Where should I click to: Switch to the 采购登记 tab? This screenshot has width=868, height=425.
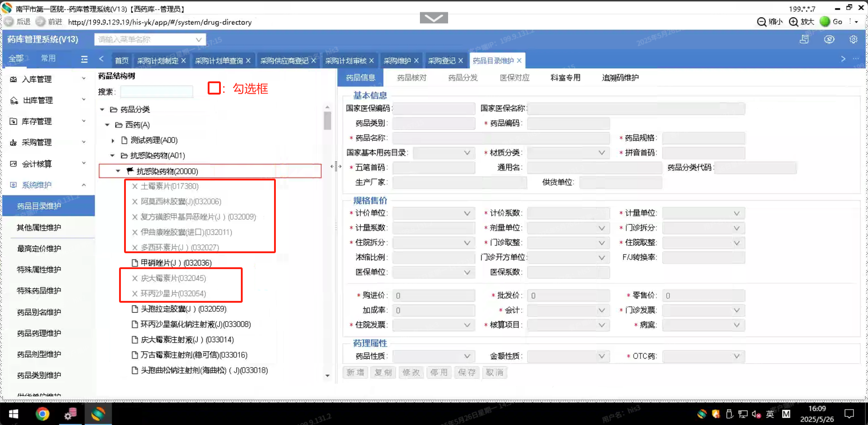pos(441,60)
